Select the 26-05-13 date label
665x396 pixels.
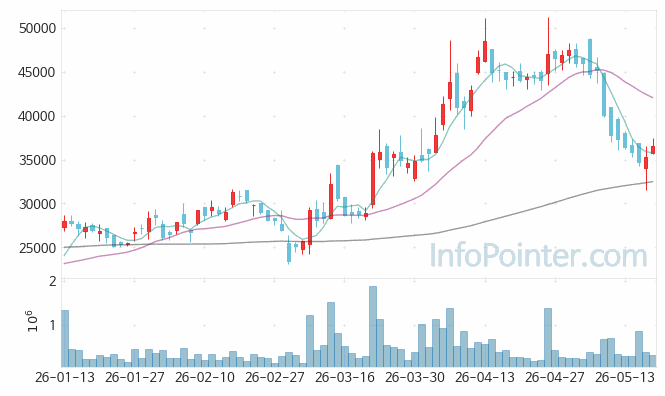pos(625,377)
